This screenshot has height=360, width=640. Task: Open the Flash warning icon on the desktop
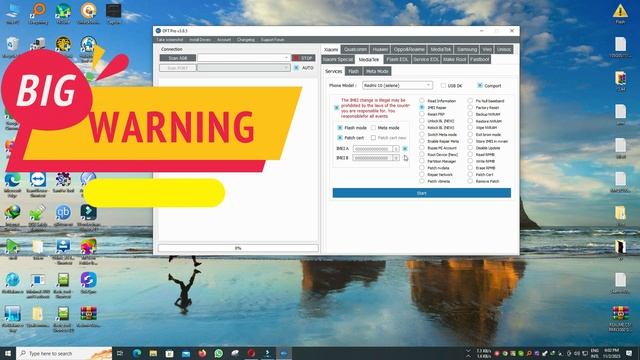tap(620, 13)
